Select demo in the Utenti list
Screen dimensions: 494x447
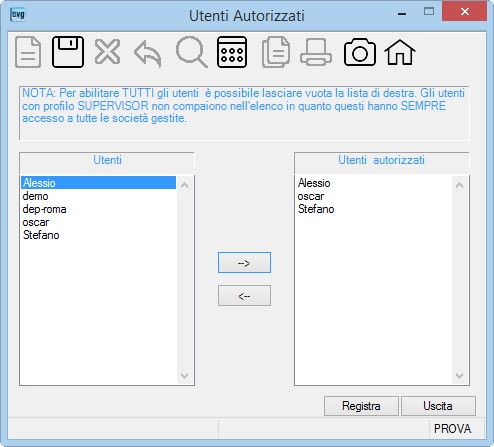pyautogui.click(x=35, y=196)
